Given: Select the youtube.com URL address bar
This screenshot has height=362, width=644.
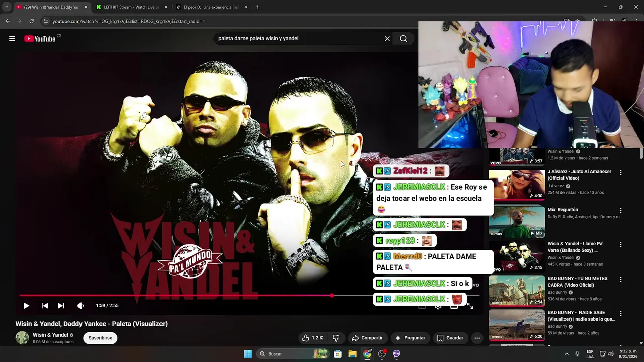Looking at the screenshot, I should (x=128, y=21).
